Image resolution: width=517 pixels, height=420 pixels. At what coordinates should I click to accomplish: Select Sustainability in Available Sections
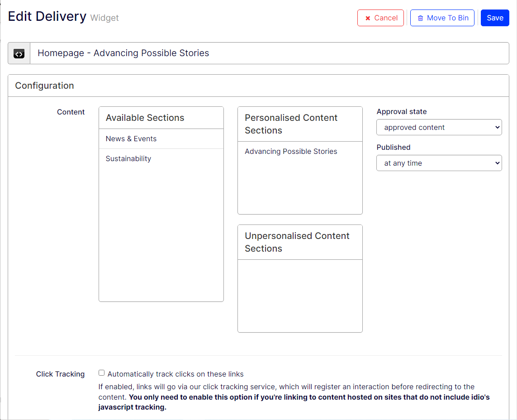pyautogui.click(x=128, y=159)
